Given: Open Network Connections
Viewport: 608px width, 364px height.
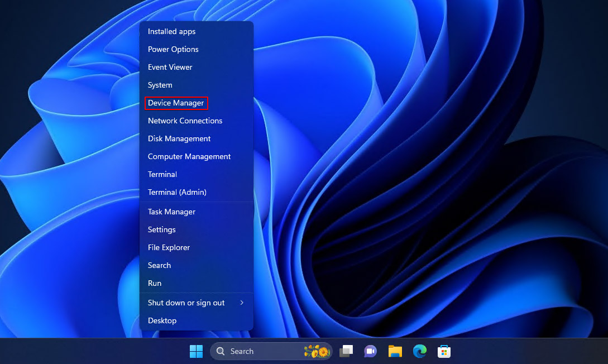Looking at the screenshot, I should (x=185, y=121).
